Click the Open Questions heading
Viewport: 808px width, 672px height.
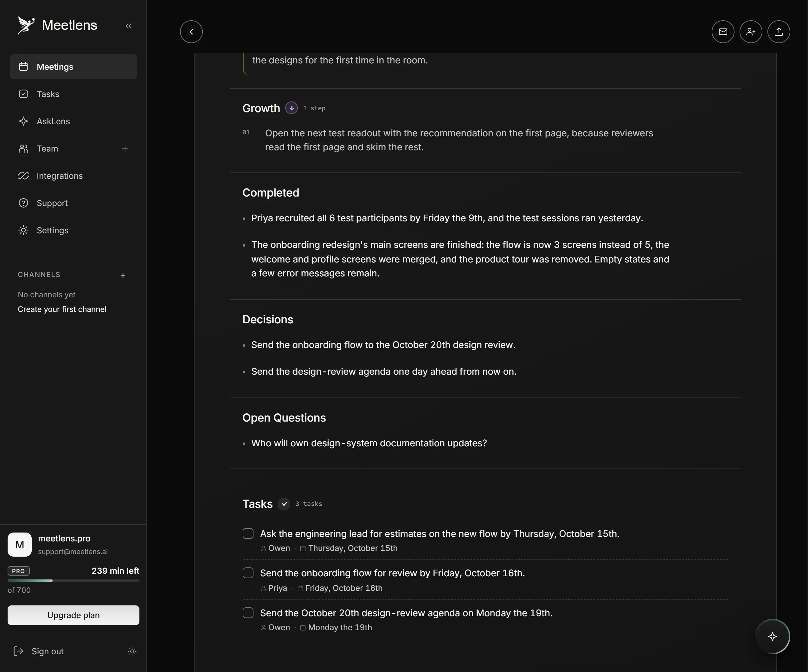284,418
